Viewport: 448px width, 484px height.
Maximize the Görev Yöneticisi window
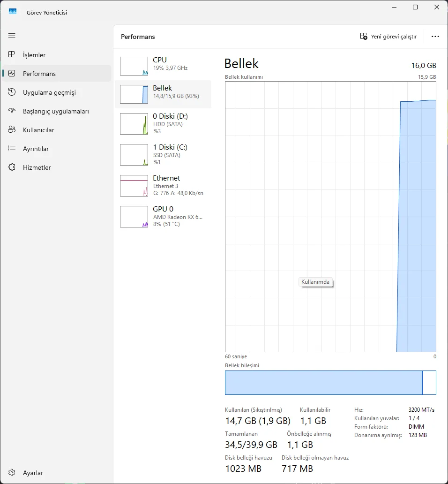coord(415,7)
